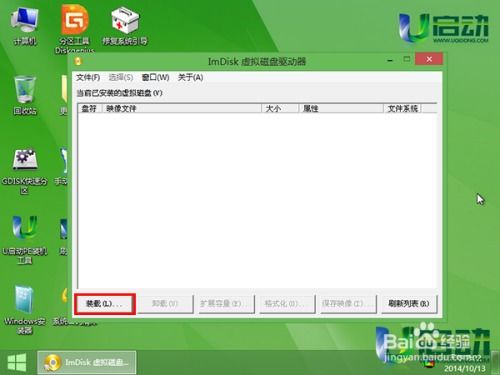Select the Recycle Bin desktop icon
The height and width of the screenshot is (375, 500).
[25, 96]
